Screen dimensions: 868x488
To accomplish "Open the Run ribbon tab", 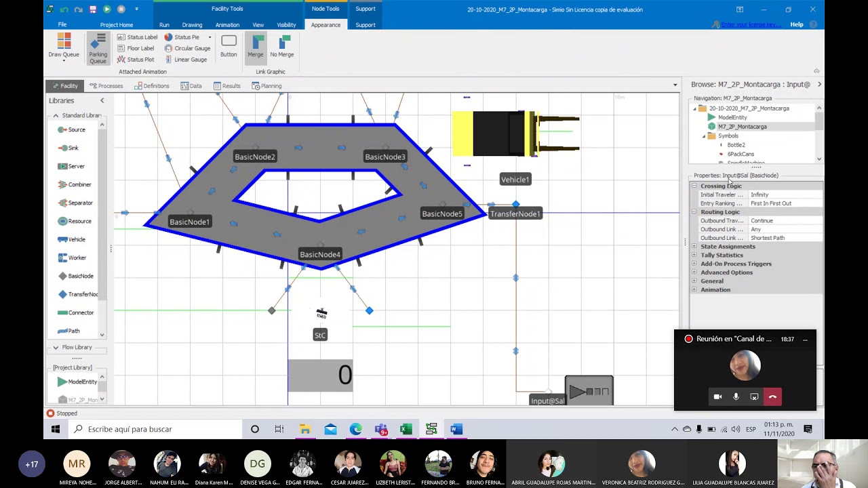I will click(x=164, y=25).
